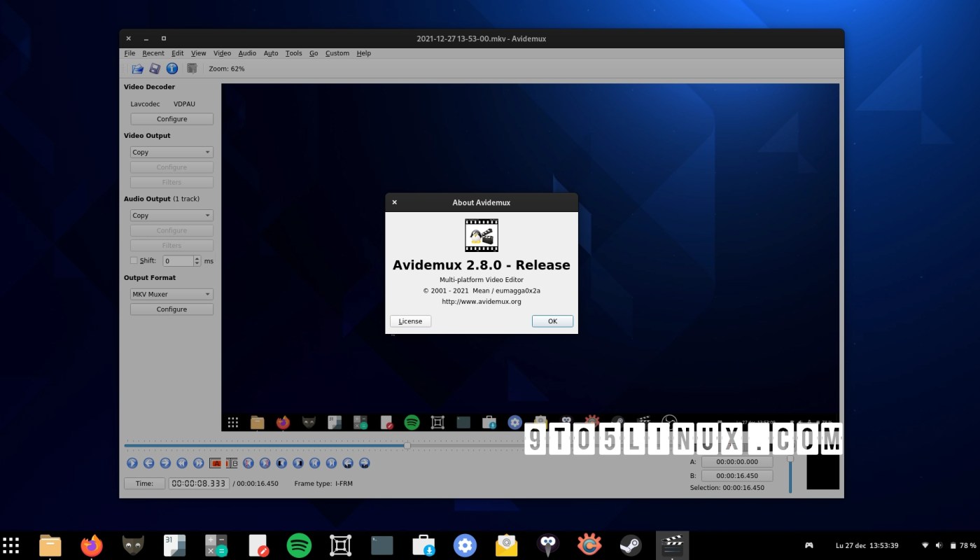The image size is (980, 560).
Task: Click the red left-bracket previous cut point icon
Action: [x=248, y=463]
